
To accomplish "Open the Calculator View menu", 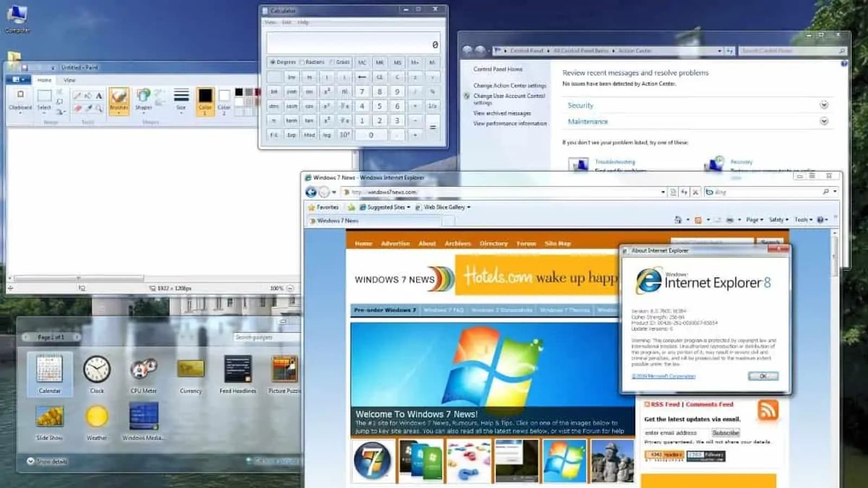I will tap(270, 22).
